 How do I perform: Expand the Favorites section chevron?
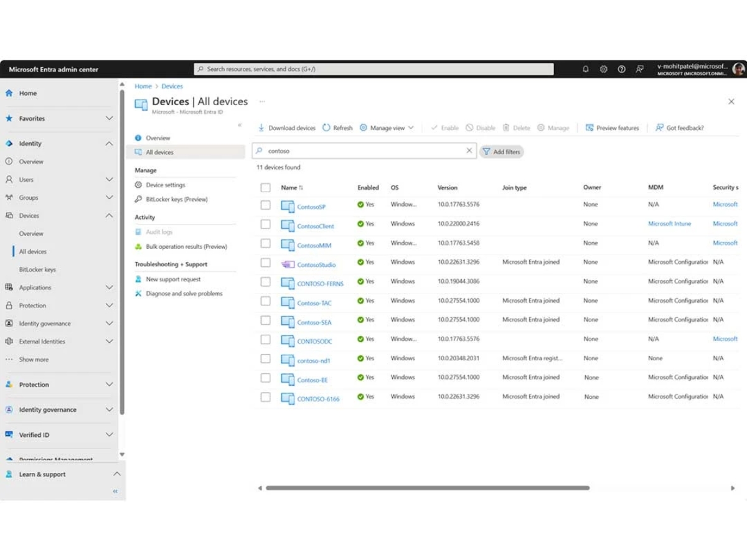coord(109,118)
